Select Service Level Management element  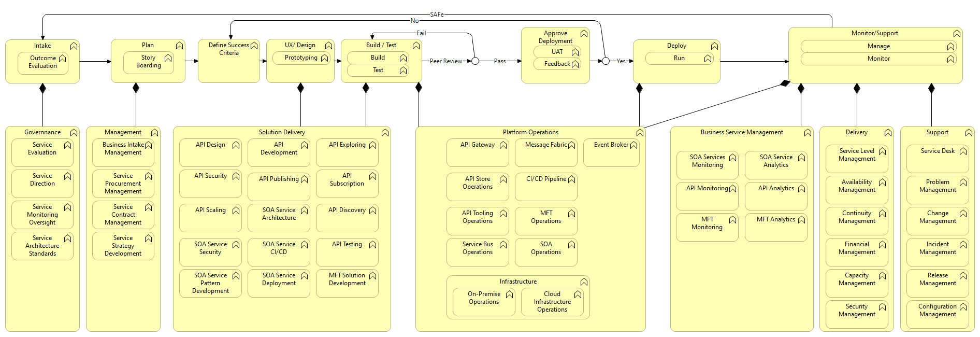[857, 159]
